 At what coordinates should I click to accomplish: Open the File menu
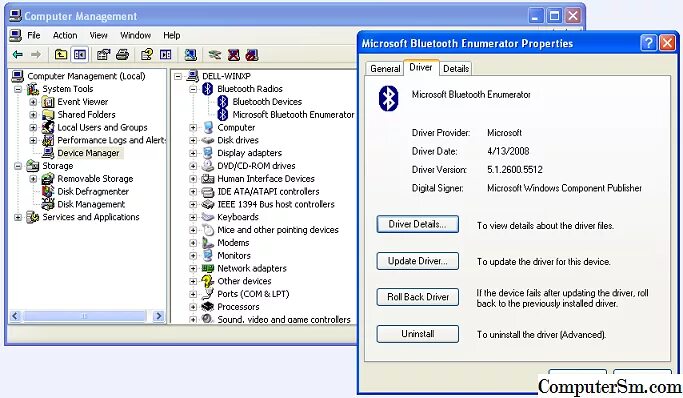34,35
